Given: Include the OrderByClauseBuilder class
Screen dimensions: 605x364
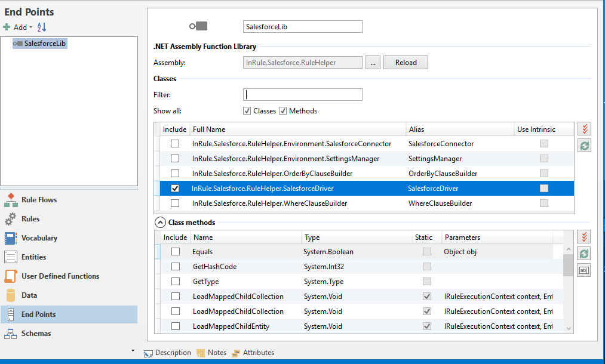Looking at the screenshot, I should click(175, 174).
